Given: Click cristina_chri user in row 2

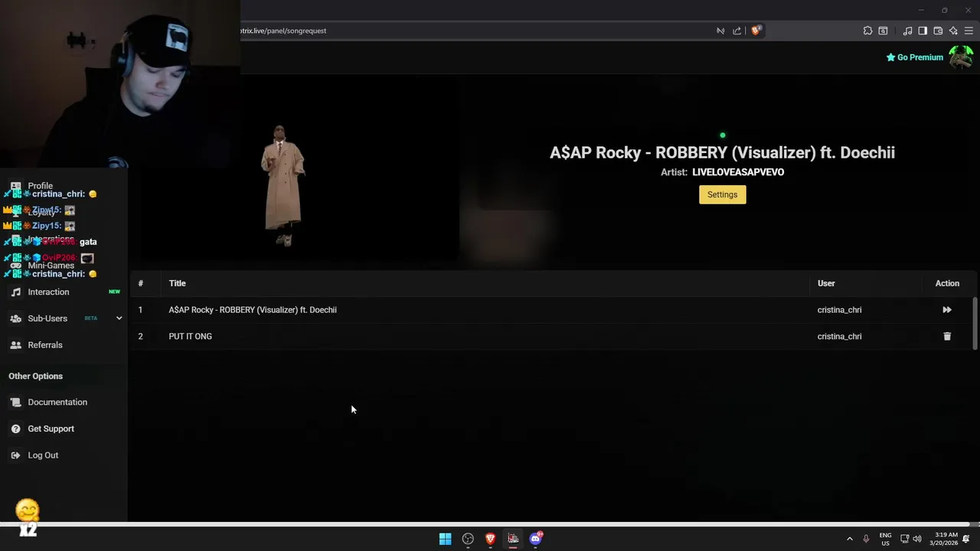Looking at the screenshot, I should (839, 336).
